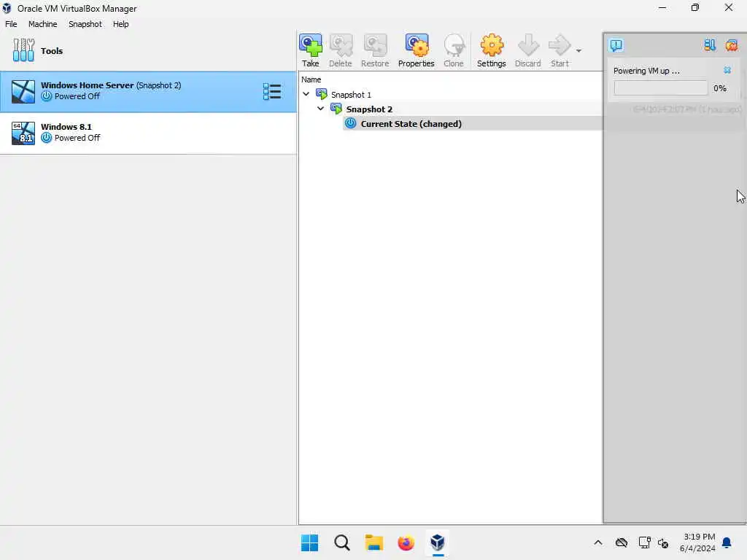Click the Name column header
The height and width of the screenshot is (560, 747).
311,79
